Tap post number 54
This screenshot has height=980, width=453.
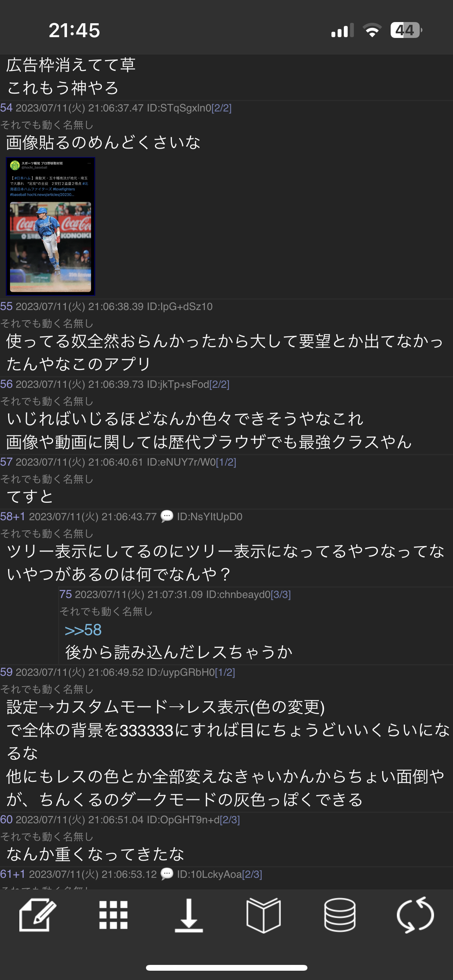click(6, 108)
